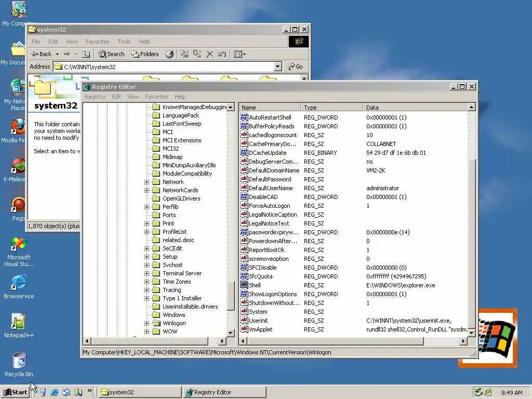Expand the Print registry key

pos(147,223)
